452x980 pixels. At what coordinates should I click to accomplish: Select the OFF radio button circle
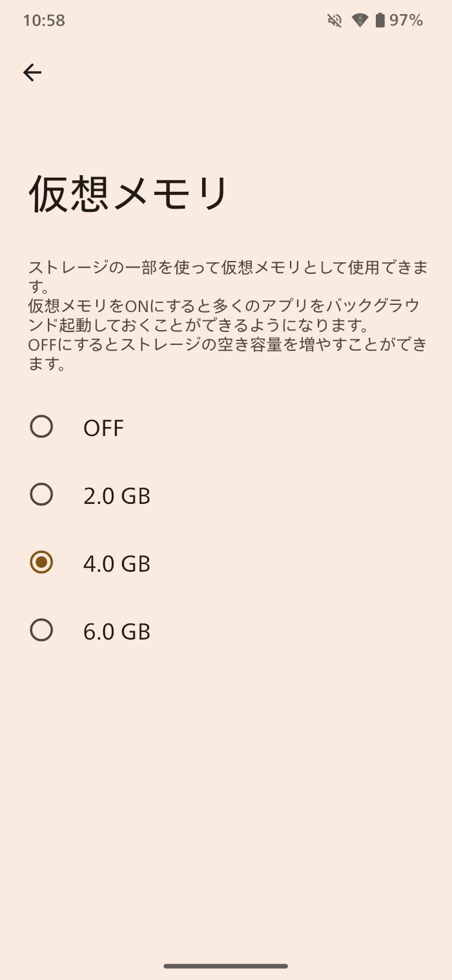pos(41,426)
